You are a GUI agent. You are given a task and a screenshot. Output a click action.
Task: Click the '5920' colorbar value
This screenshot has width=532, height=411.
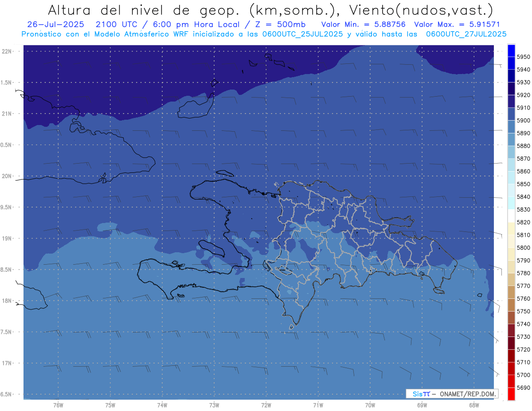(x=523, y=95)
